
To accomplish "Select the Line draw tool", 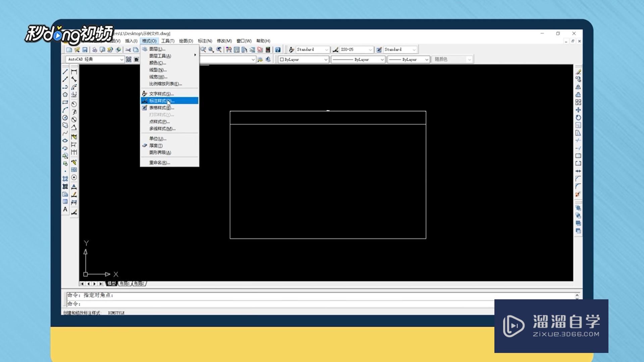I will 65,72.
